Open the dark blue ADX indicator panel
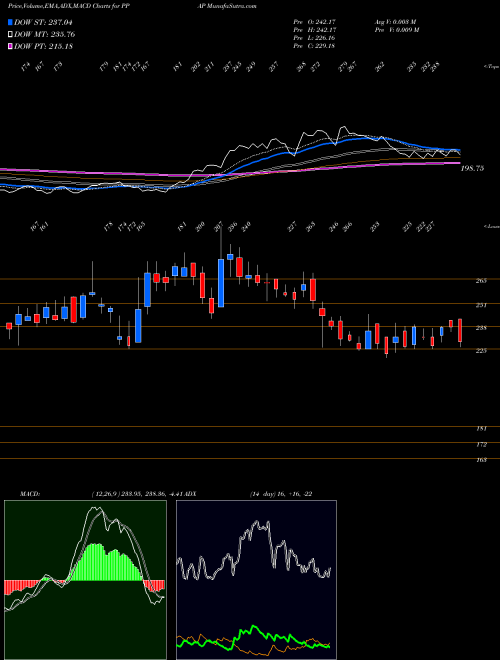Screen dimensions: 500x660 point(256,580)
